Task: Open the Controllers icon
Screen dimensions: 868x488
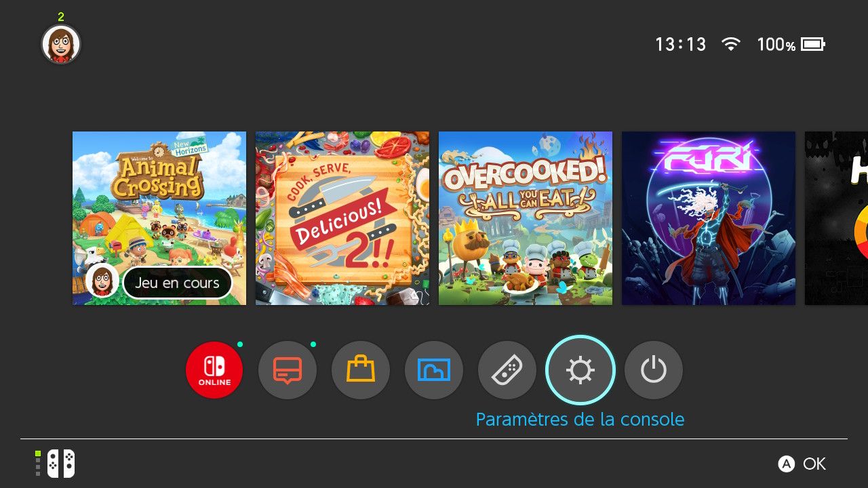Action: [507, 370]
